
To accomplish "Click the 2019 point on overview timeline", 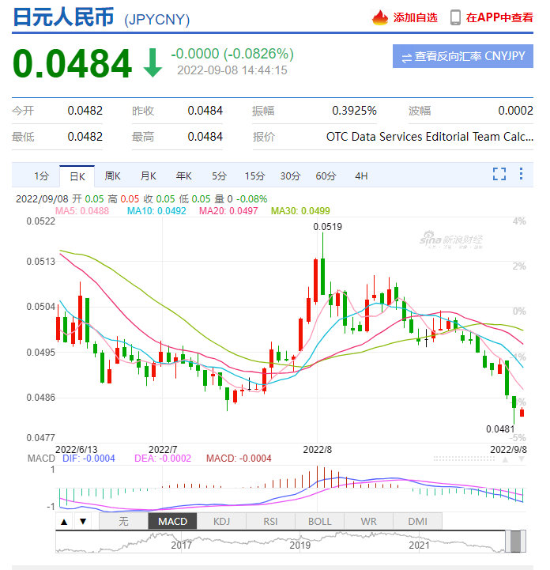I will tap(300, 545).
